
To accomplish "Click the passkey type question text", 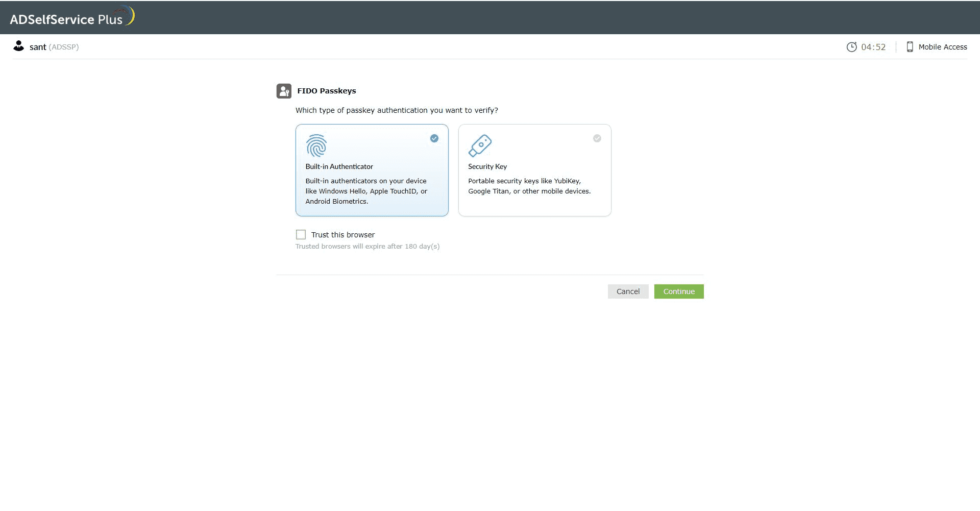I will [x=397, y=110].
